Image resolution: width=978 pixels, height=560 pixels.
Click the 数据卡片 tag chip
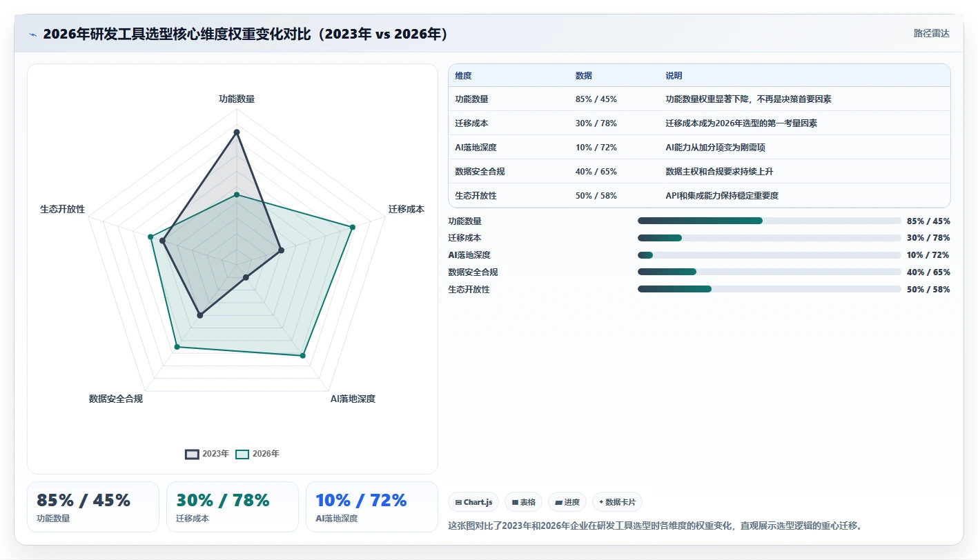[x=617, y=502]
